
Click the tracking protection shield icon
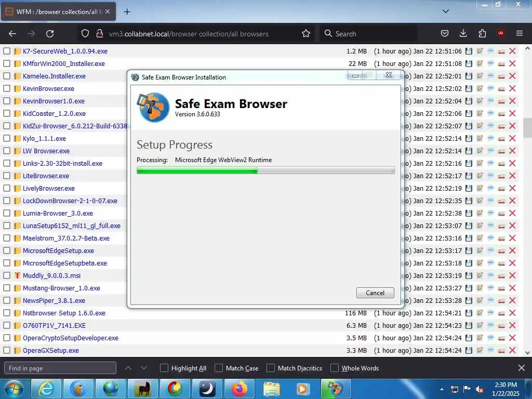pos(85,34)
